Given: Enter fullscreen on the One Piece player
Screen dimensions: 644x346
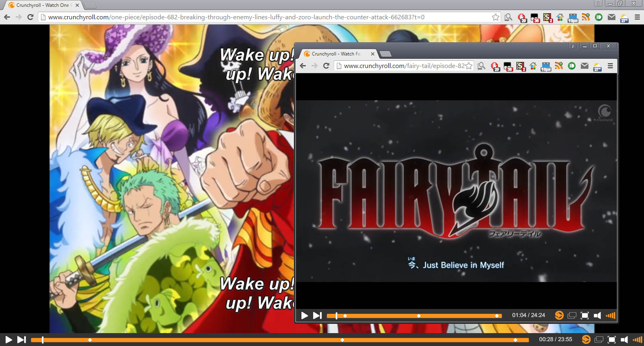Looking at the screenshot, I should pyautogui.click(x=612, y=340).
